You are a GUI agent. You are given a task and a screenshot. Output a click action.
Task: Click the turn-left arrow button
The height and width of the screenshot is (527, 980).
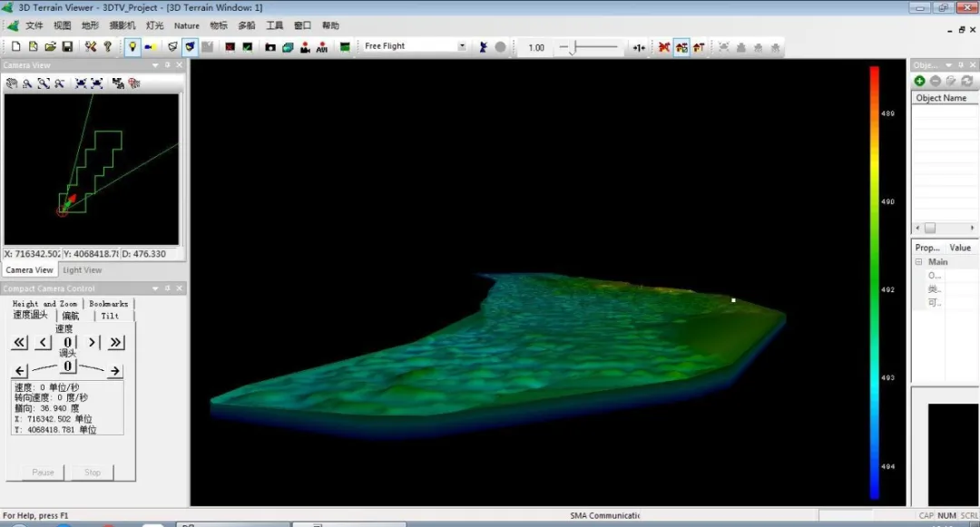(x=20, y=370)
